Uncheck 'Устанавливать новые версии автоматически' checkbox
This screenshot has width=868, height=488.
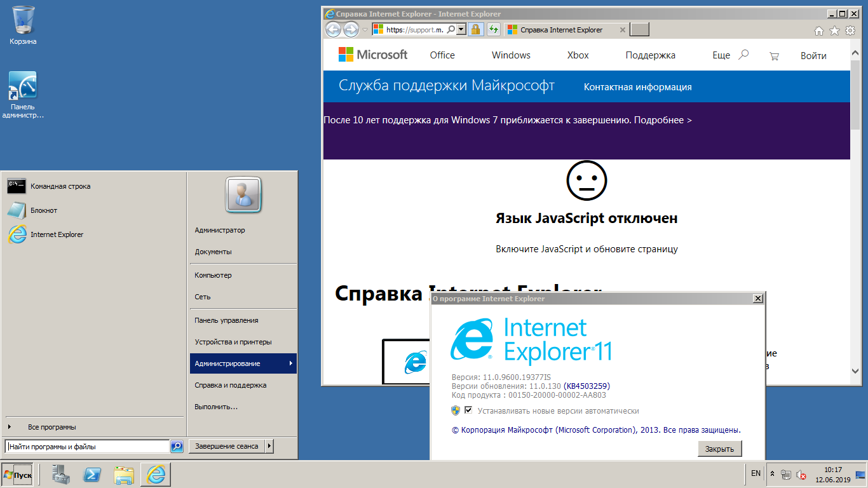coord(469,410)
